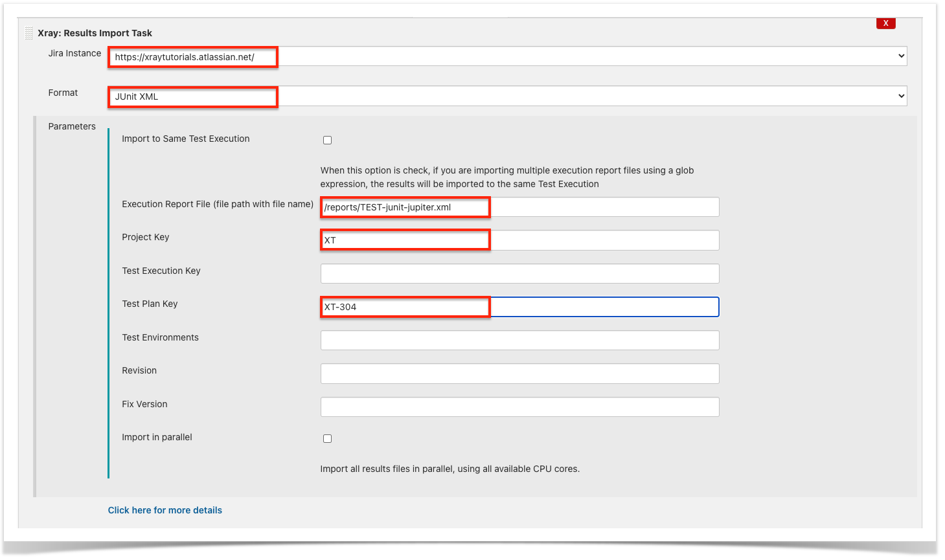The height and width of the screenshot is (560, 945).
Task: Enable the Import in parallel checkbox
Action: pos(327,438)
